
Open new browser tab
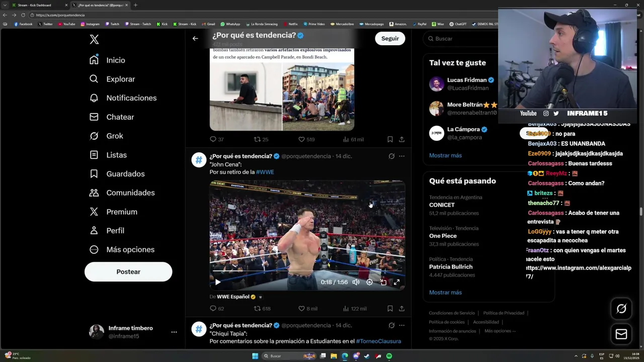coord(135,5)
